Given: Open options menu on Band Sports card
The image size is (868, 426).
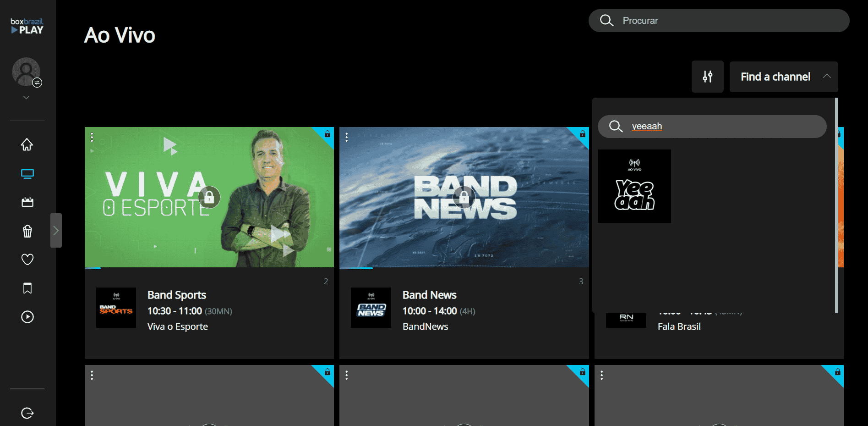Looking at the screenshot, I should tap(92, 137).
